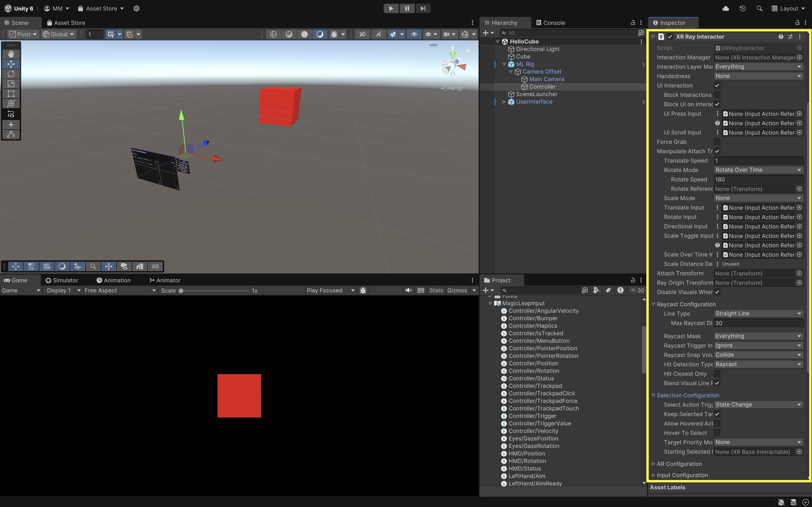Click the Step frame button
The height and width of the screenshot is (507, 812).
pyautogui.click(x=423, y=8)
